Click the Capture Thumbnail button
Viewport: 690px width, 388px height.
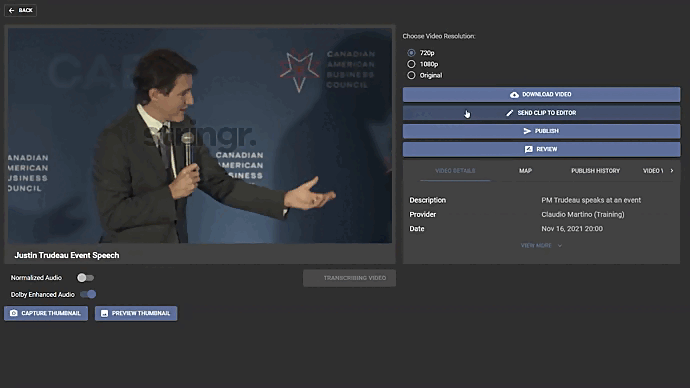(46, 313)
